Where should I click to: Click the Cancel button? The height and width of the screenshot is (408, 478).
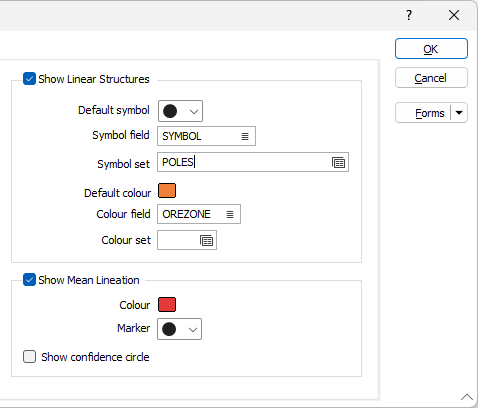pos(431,78)
